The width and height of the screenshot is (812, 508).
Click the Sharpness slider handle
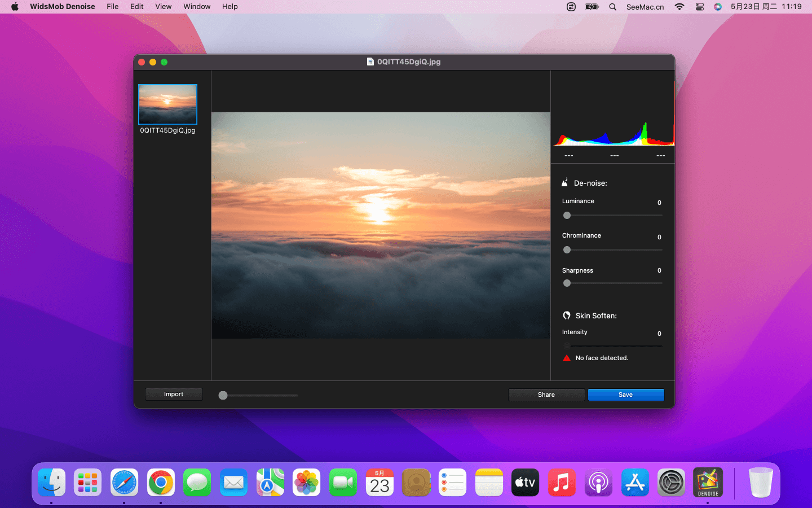point(567,283)
